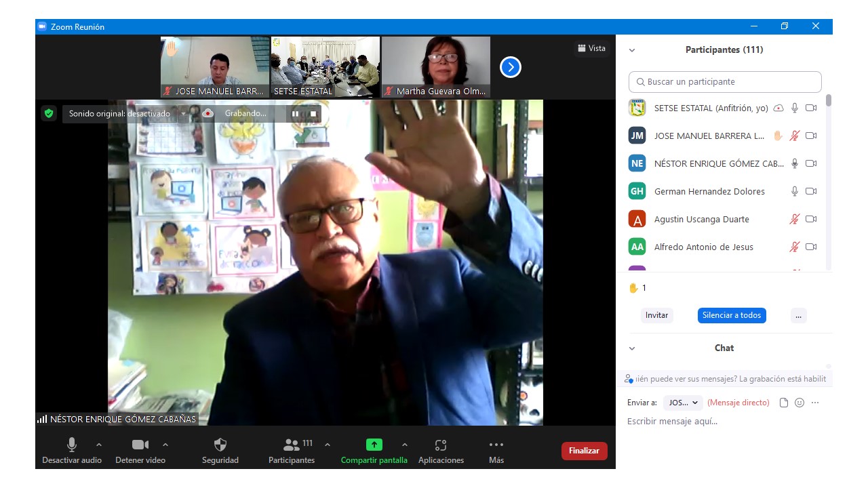Screen dimensions: 868x488
Task: Toggle SETSE ESTATAL camera icon in list
Action: coord(811,108)
